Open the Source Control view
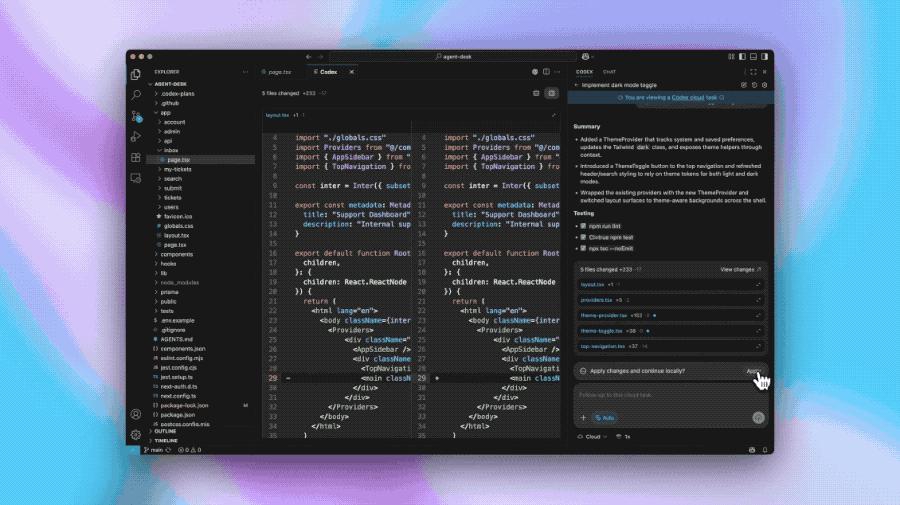Image resolution: width=900 pixels, height=505 pixels. click(x=136, y=115)
